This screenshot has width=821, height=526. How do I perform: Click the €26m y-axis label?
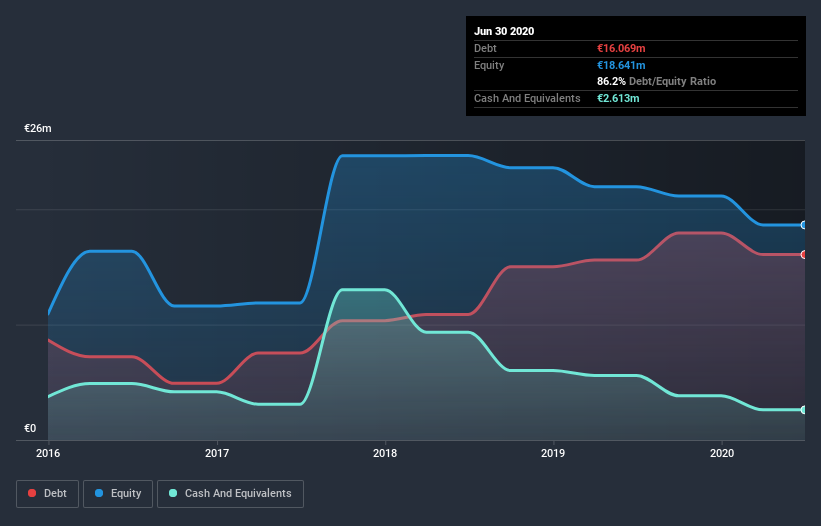click(38, 128)
